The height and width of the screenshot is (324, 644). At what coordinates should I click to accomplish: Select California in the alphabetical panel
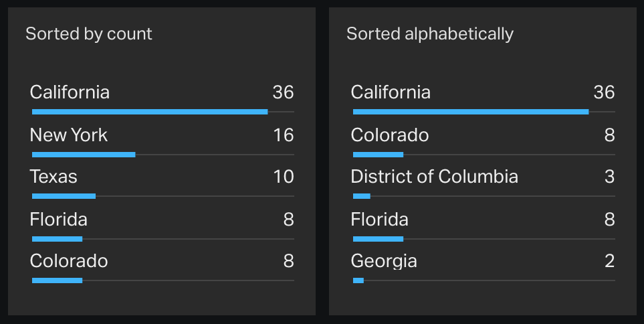point(391,92)
